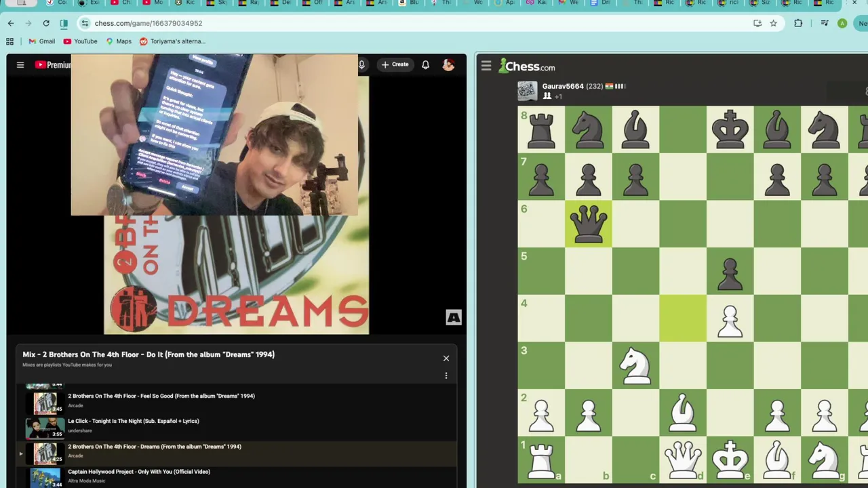The height and width of the screenshot is (488, 868).
Task: Select the black pawn on c7
Action: 636,177
